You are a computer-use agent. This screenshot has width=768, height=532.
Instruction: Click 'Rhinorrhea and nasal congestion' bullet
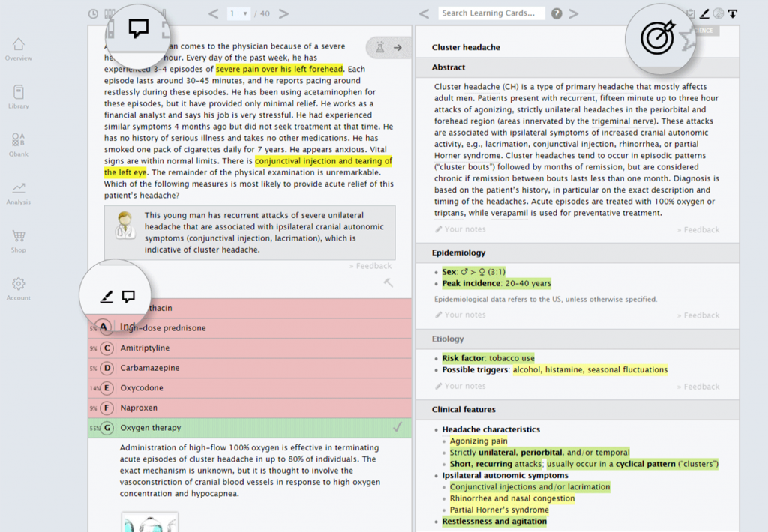point(512,498)
